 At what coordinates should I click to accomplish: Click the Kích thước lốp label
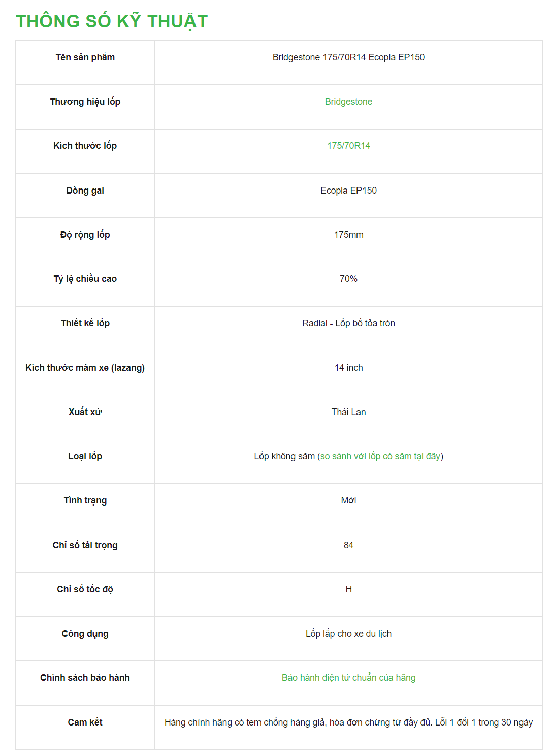(x=85, y=146)
